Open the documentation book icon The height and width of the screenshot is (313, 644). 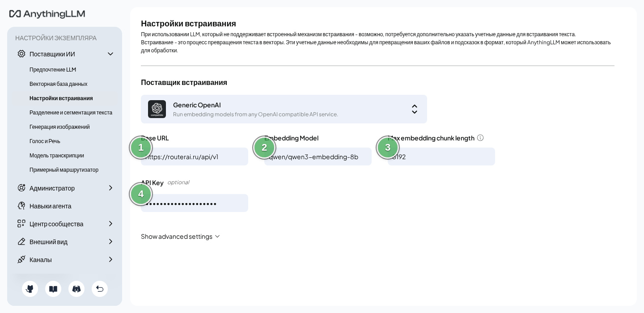coord(53,289)
